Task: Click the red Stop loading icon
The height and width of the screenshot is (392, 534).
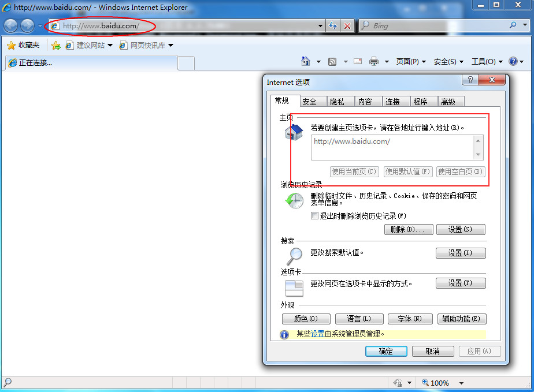Action: (x=347, y=26)
